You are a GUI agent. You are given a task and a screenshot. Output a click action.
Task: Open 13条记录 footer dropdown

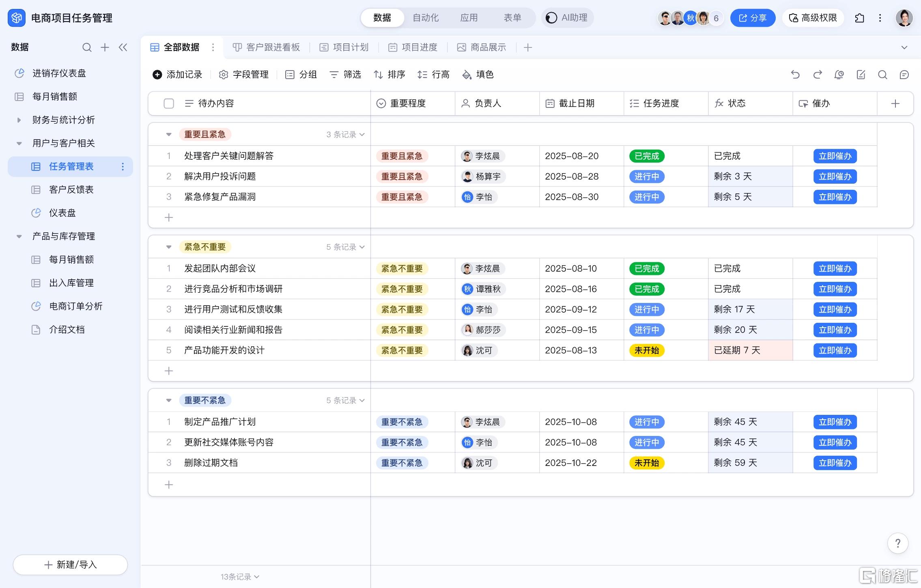click(240, 577)
